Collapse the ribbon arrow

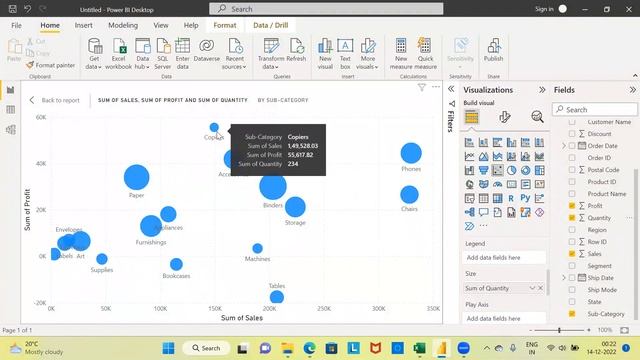[635, 76]
